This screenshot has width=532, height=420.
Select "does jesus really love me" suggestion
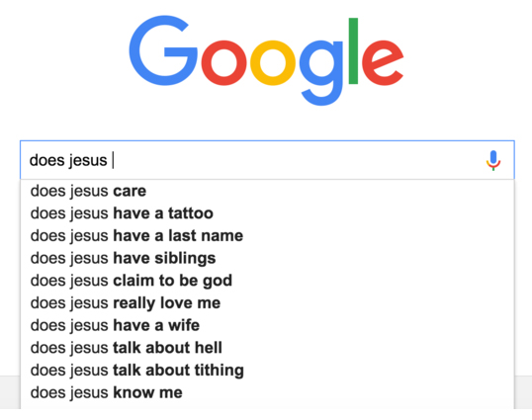(x=267, y=302)
